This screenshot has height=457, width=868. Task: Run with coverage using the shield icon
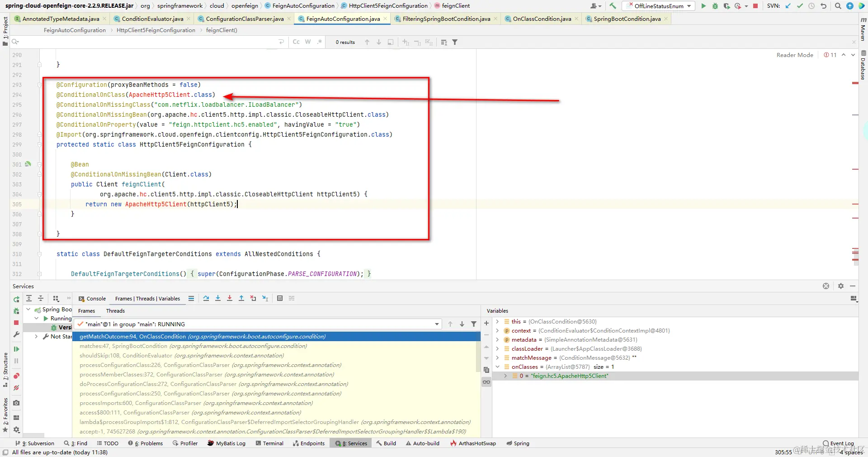point(726,6)
